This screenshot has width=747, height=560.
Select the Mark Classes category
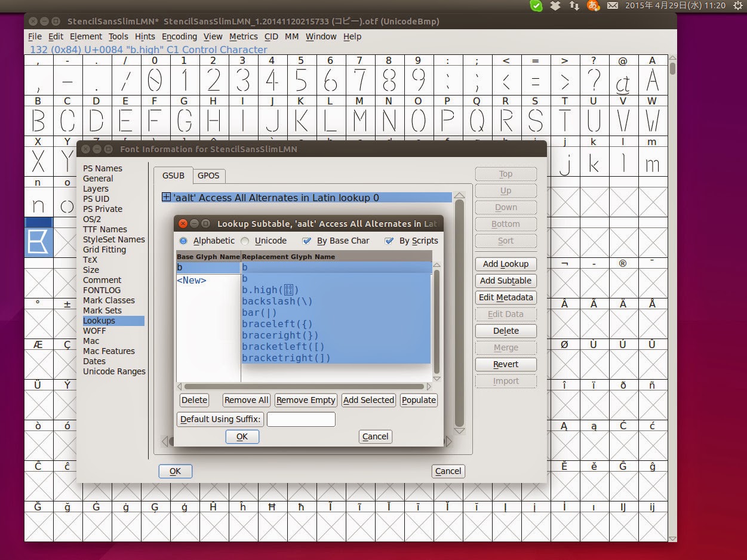(x=109, y=300)
